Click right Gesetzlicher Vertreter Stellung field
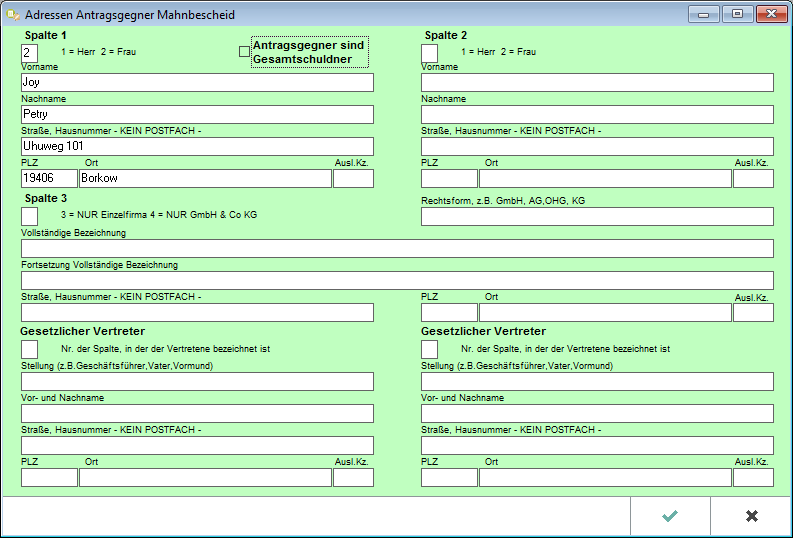Image resolution: width=793 pixels, height=538 pixels. (x=597, y=381)
